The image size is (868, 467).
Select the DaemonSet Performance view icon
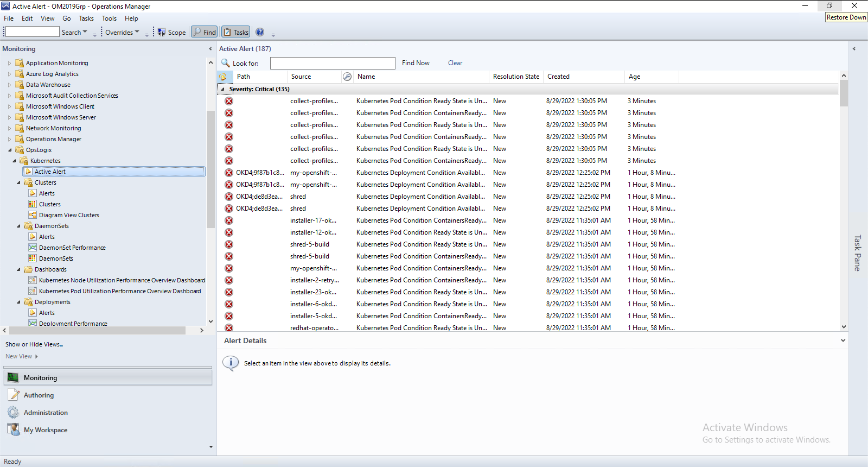tap(33, 248)
